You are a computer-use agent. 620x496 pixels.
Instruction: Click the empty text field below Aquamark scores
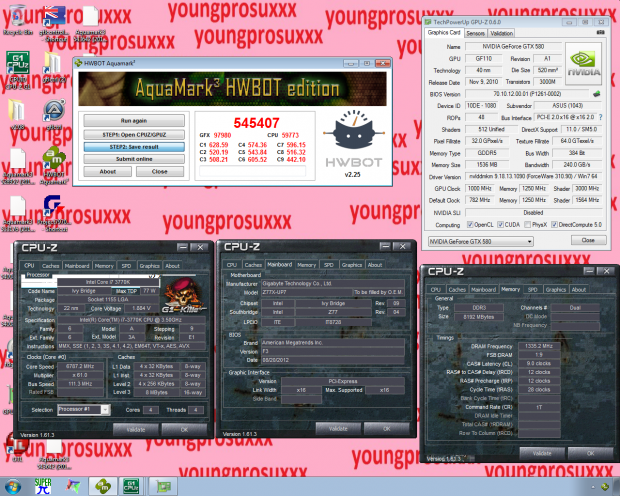point(252,171)
